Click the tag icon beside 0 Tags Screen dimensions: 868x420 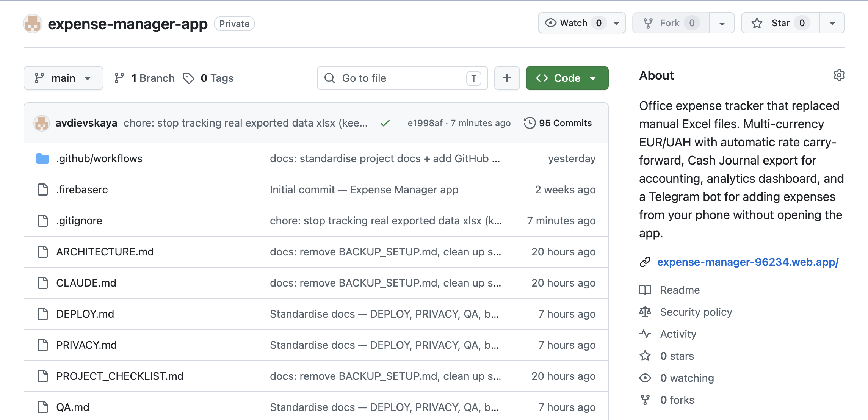(x=188, y=78)
